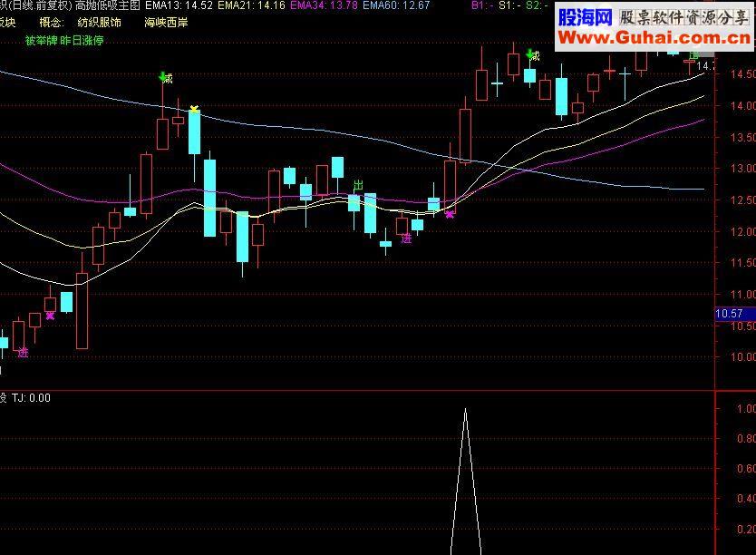Viewport: 756px width, 555px height.
Task: Click the EMA60: 12.67 indicator label
Action: [396, 5]
